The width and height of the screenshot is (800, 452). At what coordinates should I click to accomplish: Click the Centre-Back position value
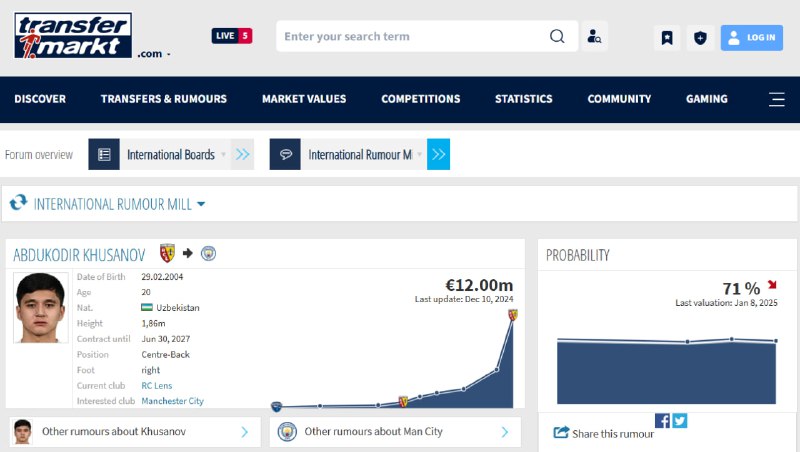tap(165, 355)
